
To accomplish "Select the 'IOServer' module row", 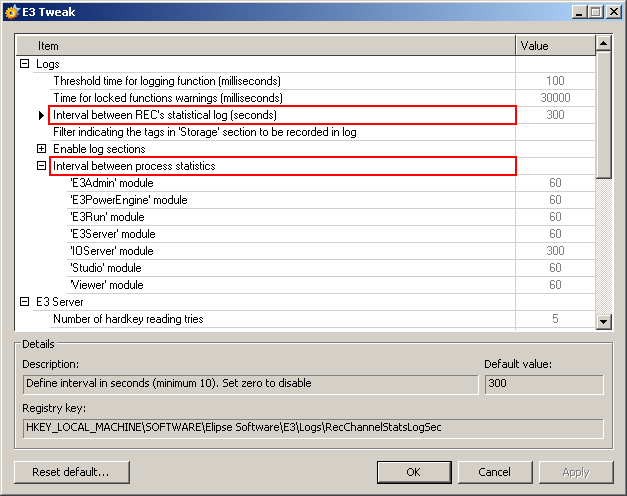I will pyautogui.click(x=111, y=251).
